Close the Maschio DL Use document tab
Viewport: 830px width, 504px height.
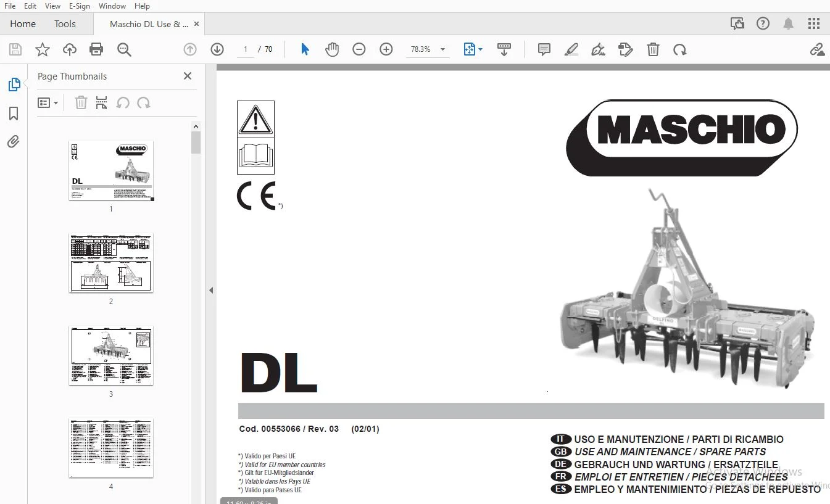197,24
